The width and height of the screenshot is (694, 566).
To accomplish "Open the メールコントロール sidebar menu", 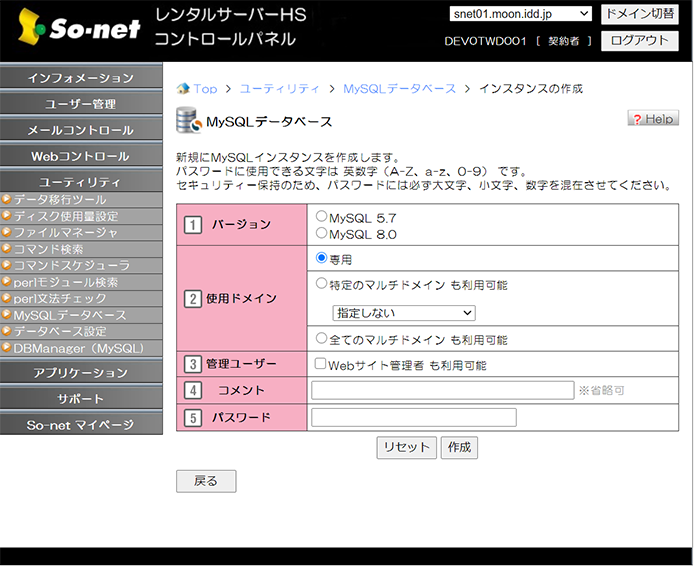I will 81,130.
